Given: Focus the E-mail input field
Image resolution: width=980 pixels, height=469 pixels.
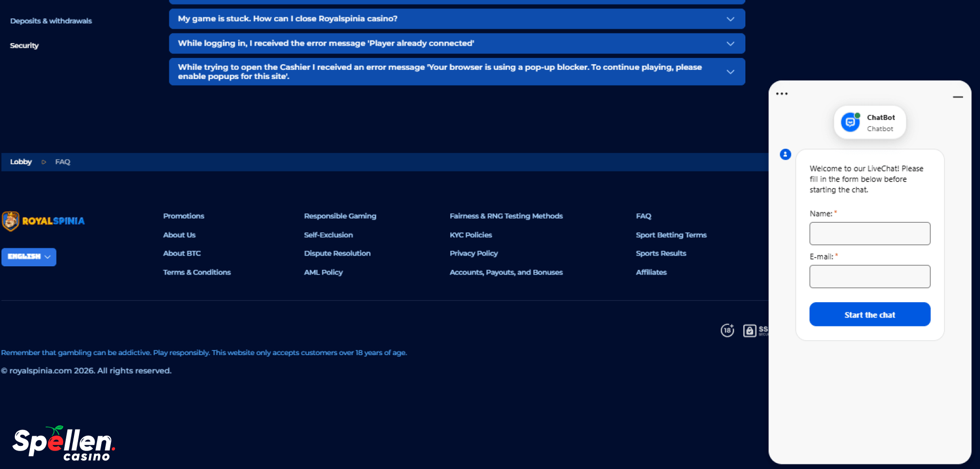Looking at the screenshot, I should click(x=869, y=277).
